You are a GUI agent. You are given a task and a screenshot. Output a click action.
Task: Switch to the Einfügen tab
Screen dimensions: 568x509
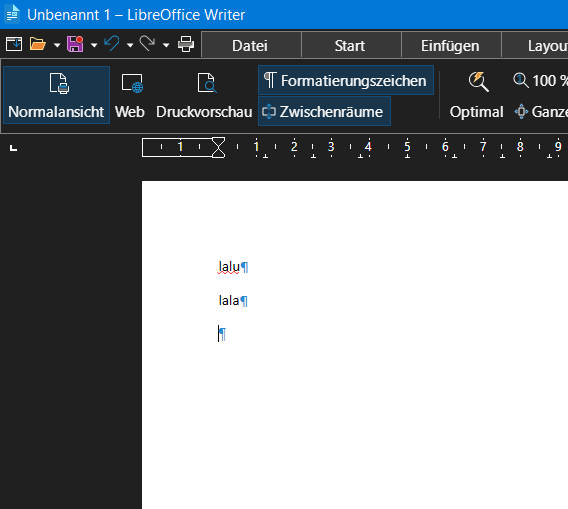[x=451, y=45]
